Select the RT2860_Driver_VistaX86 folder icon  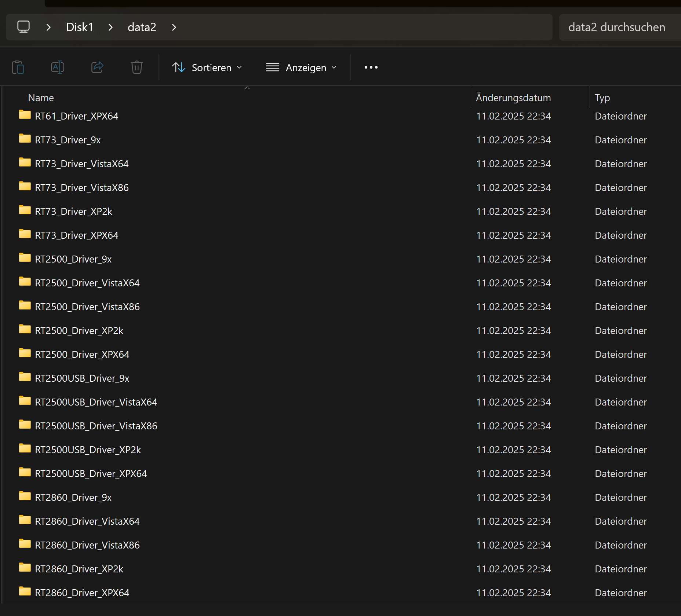click(25, 544)
